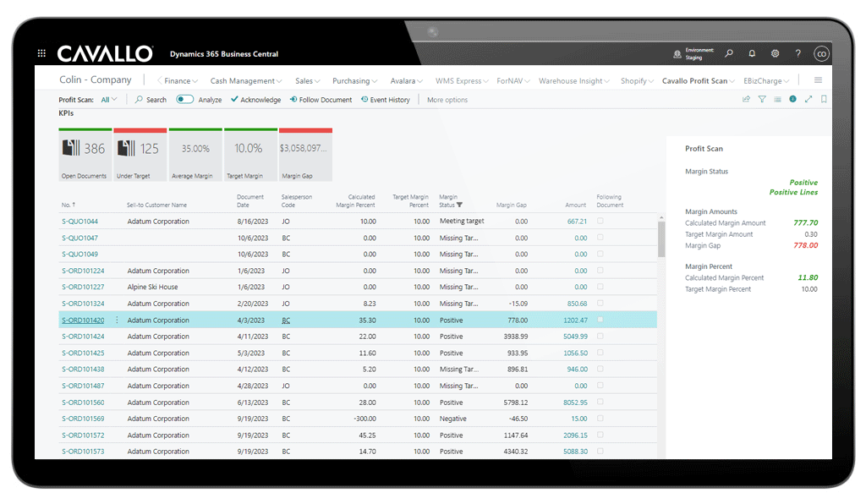
Task: Open amount 8052.95 link for S-ORD101560
Action: 575,403
